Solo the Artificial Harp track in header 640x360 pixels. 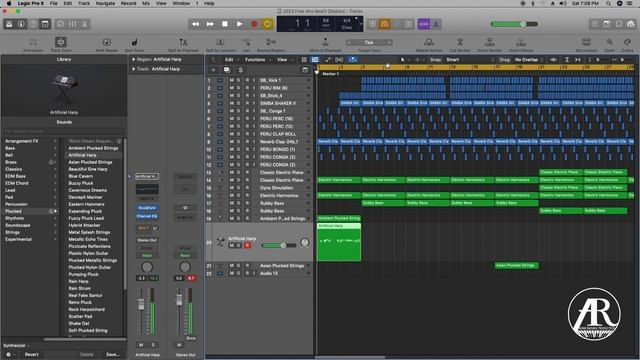[x=238, y=245]
